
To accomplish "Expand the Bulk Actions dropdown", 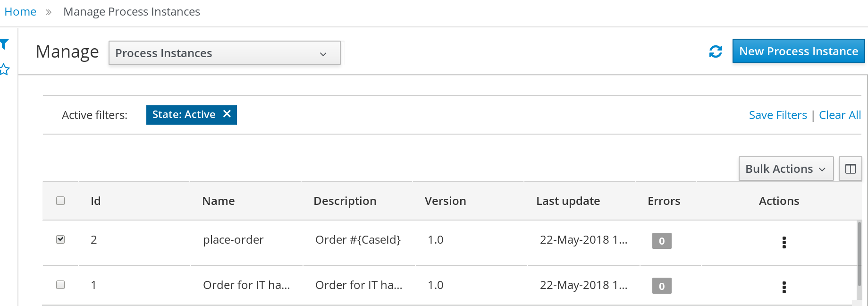I will point(786,169).
